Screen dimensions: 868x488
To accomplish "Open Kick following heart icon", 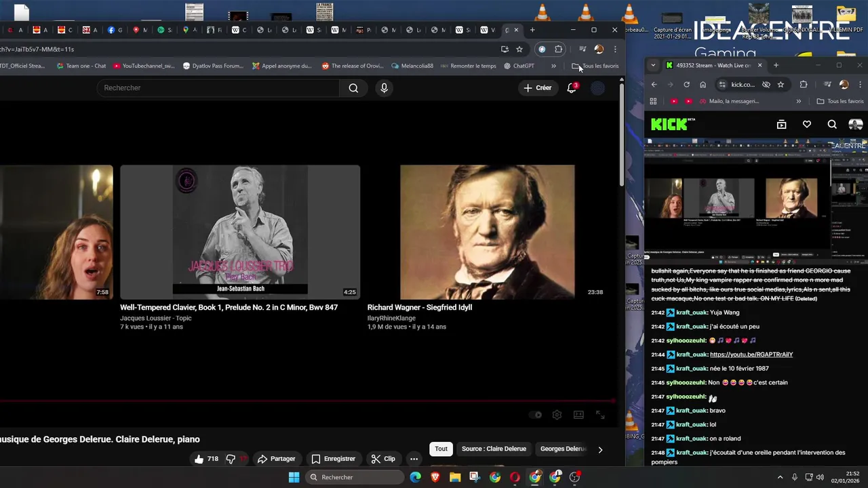I will (x=807, y=124).
